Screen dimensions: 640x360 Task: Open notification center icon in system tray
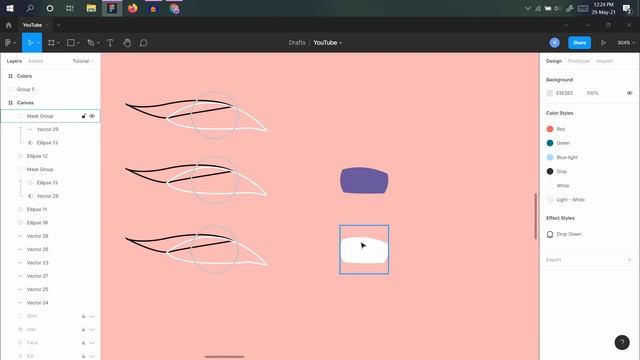click(x=627, y=9)
